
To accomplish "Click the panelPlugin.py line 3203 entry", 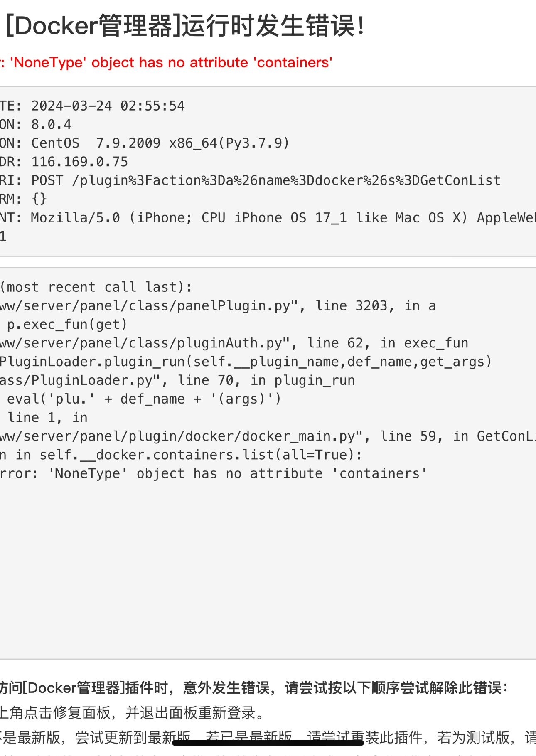I will coord(218,306).
